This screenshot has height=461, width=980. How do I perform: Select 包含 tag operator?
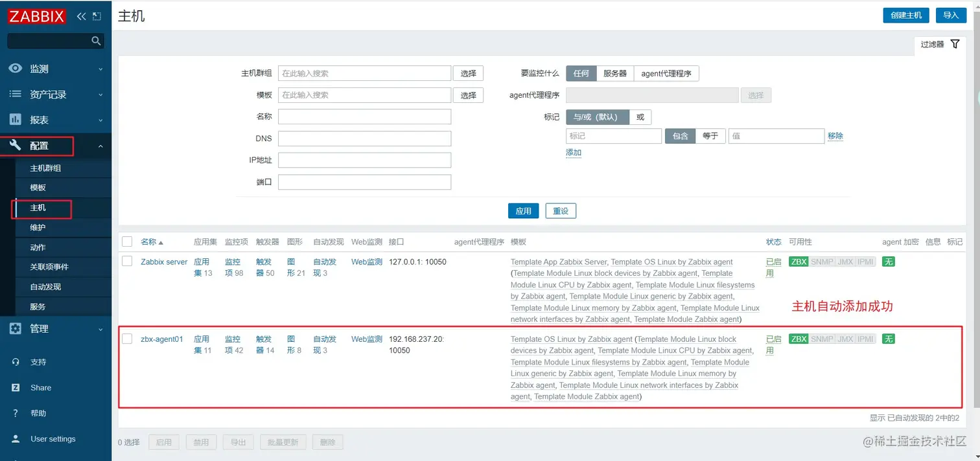click(x=681, y=136)
